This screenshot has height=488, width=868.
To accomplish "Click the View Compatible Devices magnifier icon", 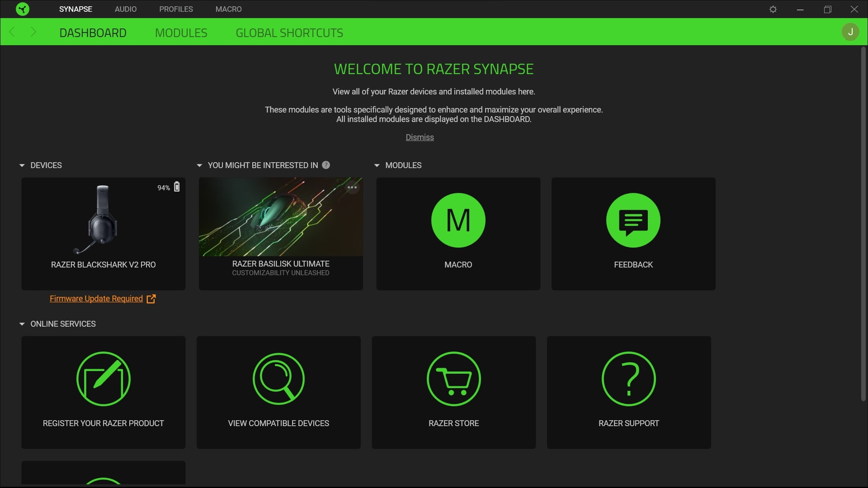I will [278, 379].
